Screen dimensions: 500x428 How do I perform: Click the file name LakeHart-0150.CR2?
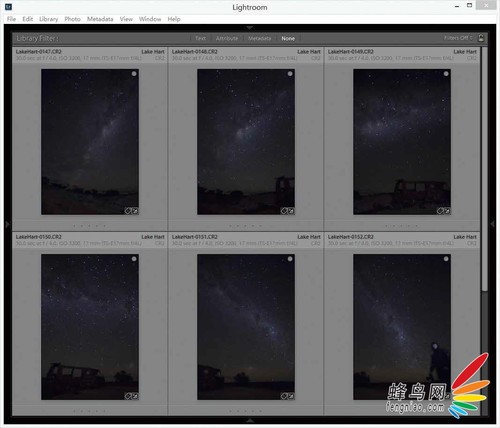coord(39,237)
